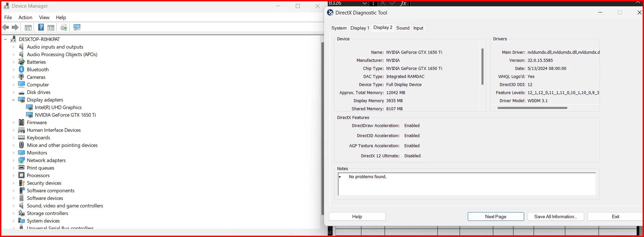The image size is (644, 237).
Task: Select the Bluetooth category icon
Action: click(22, 69)
